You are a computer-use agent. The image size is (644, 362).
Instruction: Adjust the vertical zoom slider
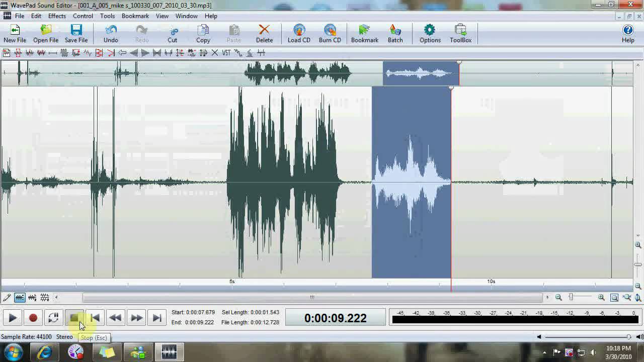coord(638,265)
